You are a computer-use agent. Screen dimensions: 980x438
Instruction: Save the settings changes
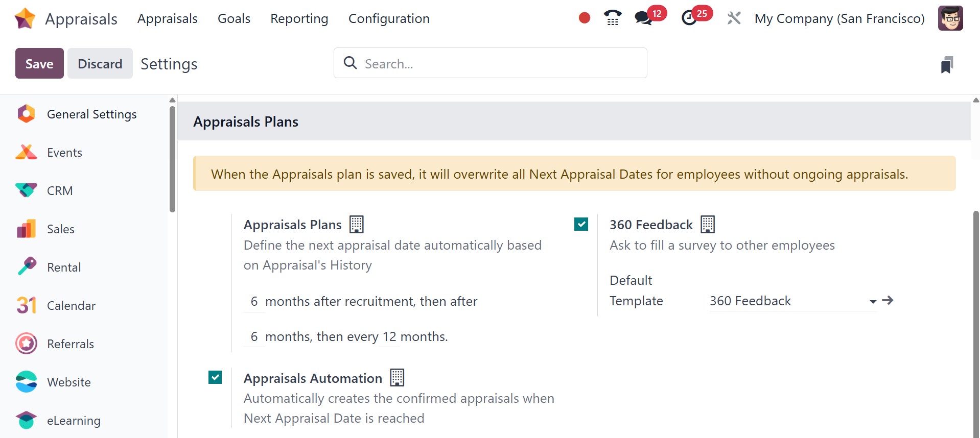coord(39,63)
